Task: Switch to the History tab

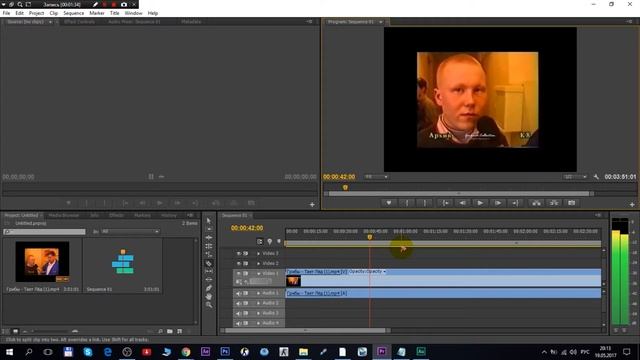Action: click(169, 215)
